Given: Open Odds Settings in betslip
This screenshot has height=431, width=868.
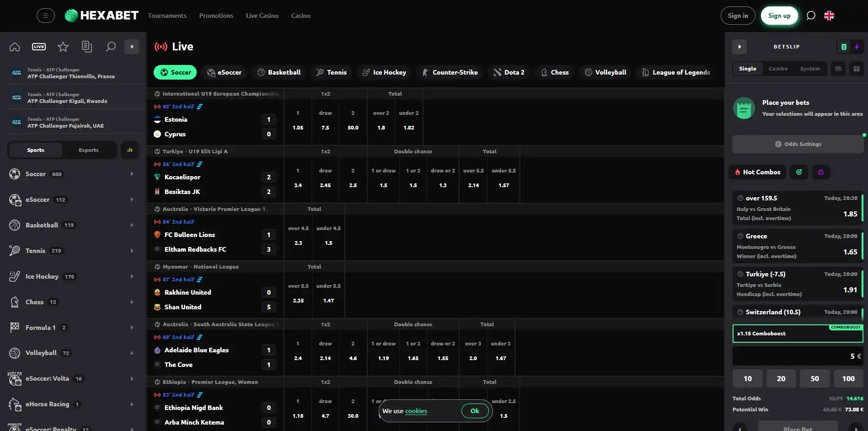Looking at the screenshot, I should [798, 144].
